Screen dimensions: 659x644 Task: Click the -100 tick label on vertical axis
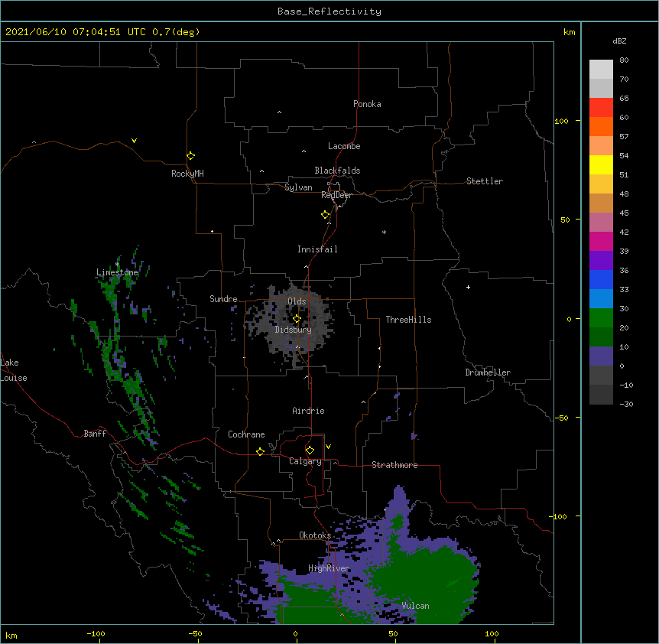(x=559, y=516)
